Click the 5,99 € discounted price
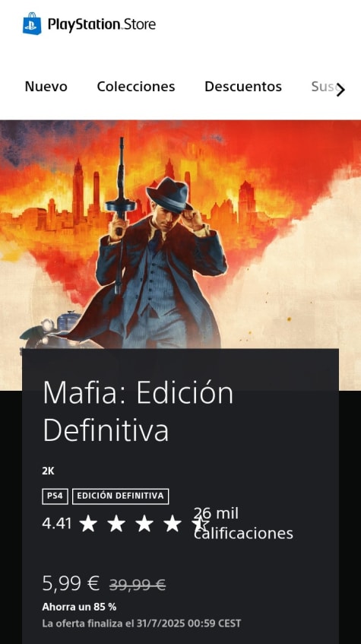 pos(71,583)
